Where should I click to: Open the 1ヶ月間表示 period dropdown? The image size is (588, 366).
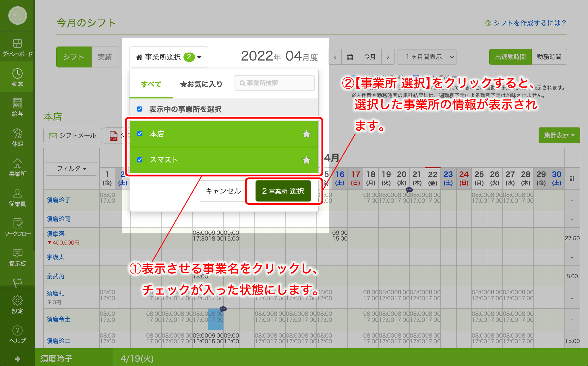pyautogui.click(x=426, y=57)
